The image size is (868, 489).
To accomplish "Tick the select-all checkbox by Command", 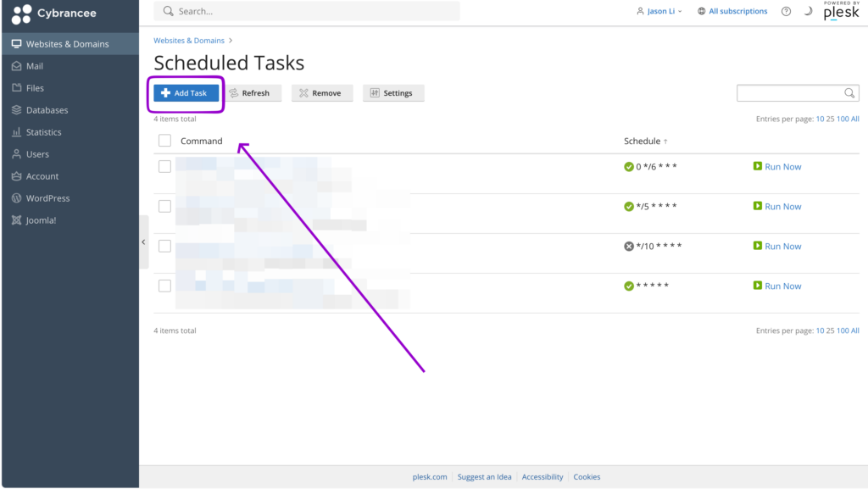I will click(x=164, y=141).
